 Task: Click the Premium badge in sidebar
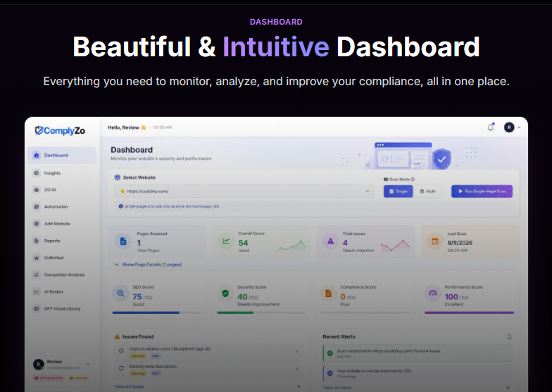pos(79,378)
